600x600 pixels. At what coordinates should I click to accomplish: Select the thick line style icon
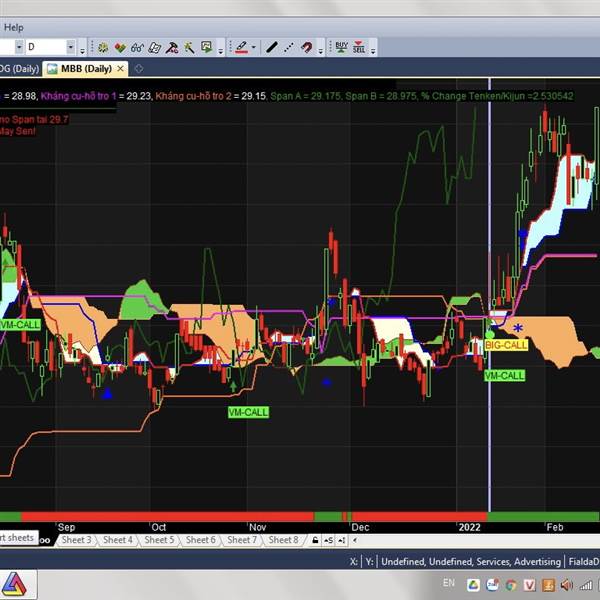(272, 47)
